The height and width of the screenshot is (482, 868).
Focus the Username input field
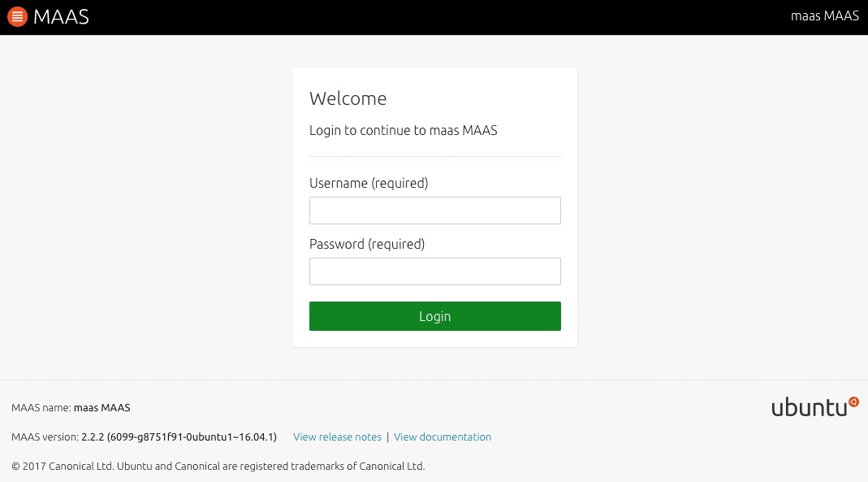tap(434, 211)
